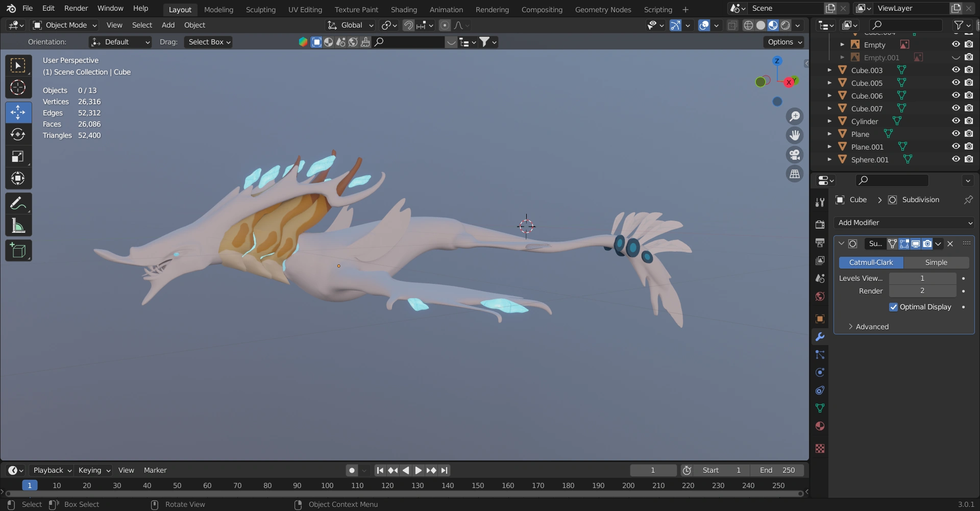Click the Add Modifier button

coord(903,223)
